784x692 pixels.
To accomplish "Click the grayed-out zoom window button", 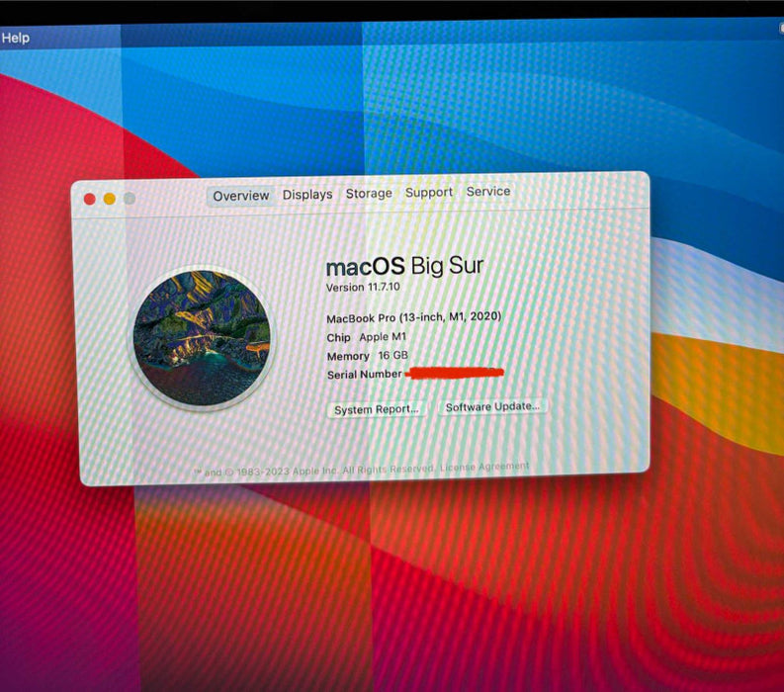I will [130, 199].
